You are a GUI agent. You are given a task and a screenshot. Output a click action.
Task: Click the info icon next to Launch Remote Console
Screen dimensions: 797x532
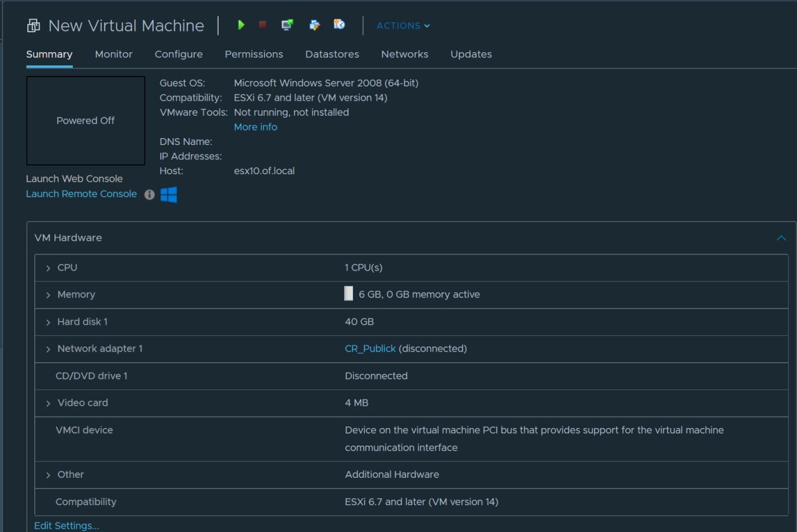pyautogui.click(x=149, y=194)
